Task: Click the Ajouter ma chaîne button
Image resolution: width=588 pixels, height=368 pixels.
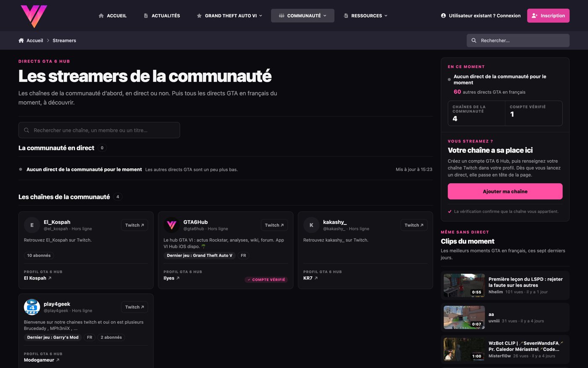Action: (x=505, y=191)
